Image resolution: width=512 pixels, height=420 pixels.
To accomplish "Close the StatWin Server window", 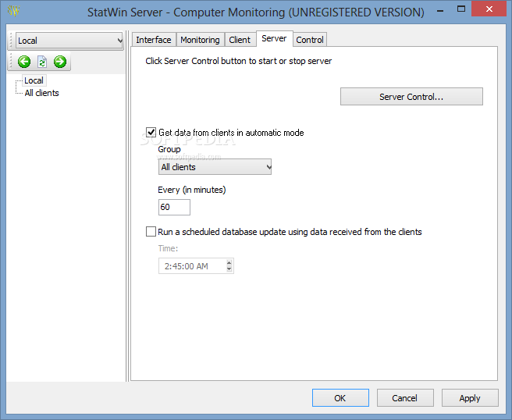I will (489, 10).
